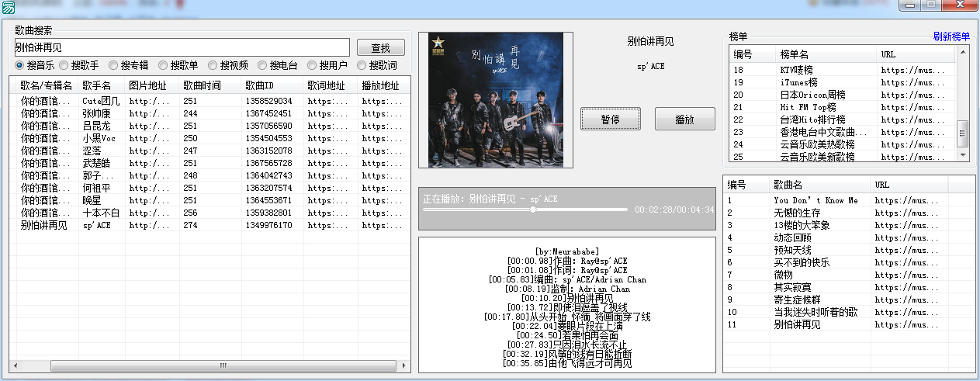Click the 歌曲名 column header in playlist

click(820, 185)
